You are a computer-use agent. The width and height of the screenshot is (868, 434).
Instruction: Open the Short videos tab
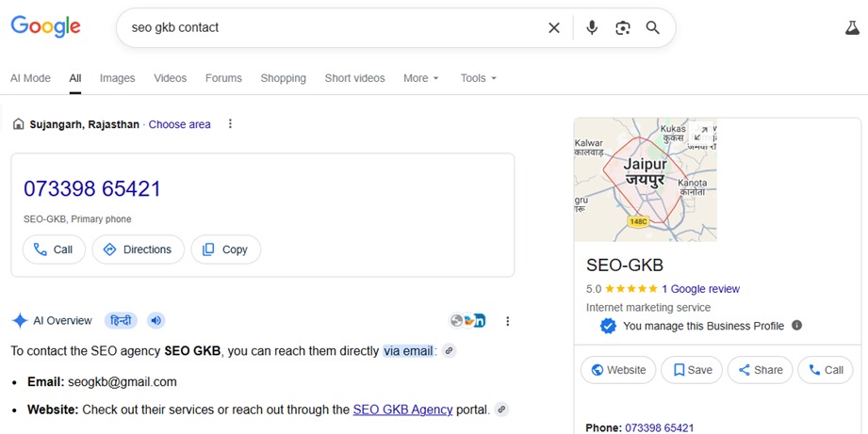pos(355,78)
